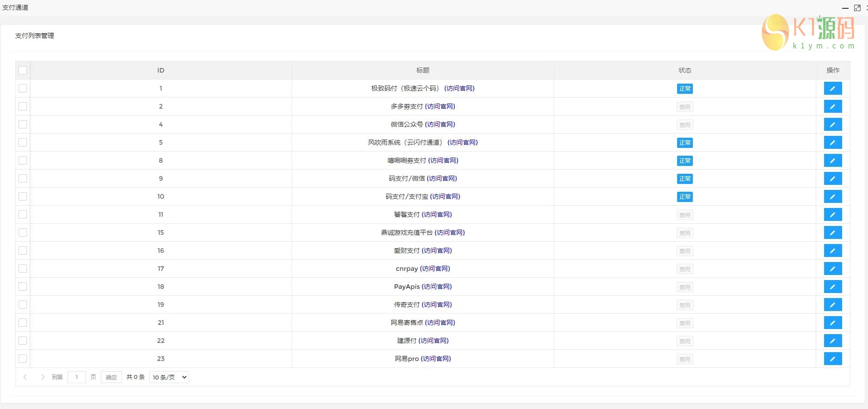Edit the 网易寄售点 channel
This screenshot has width=868, height=409.
click(x=832, y=323)
